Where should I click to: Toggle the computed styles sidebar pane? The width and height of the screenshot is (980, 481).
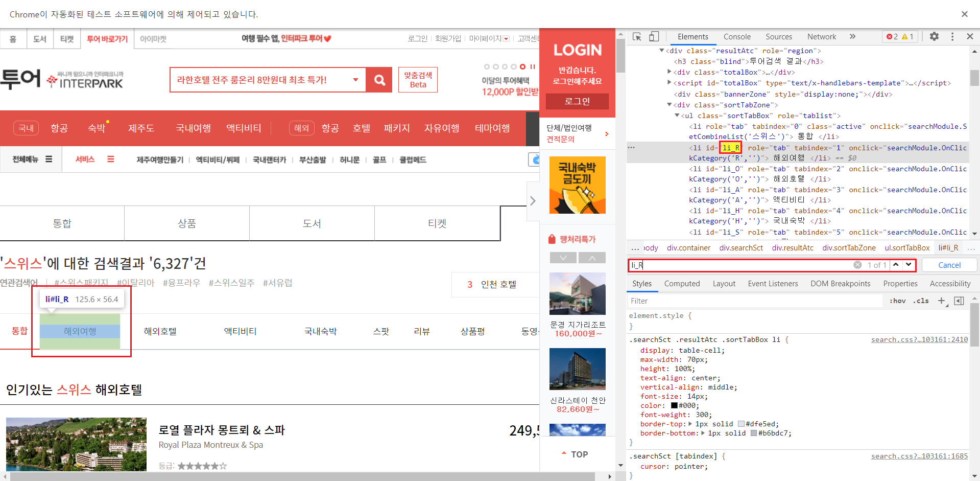[959, 301]
